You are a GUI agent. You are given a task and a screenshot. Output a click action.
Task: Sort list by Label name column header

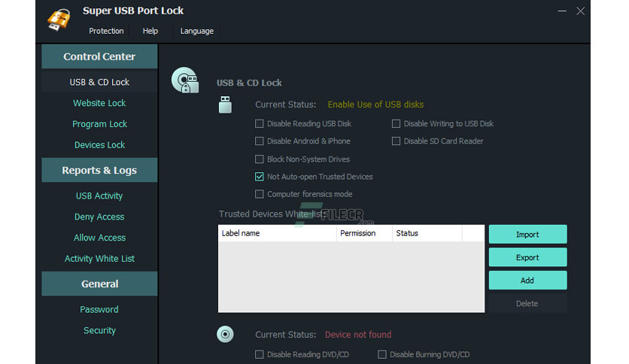pos(277,233)
